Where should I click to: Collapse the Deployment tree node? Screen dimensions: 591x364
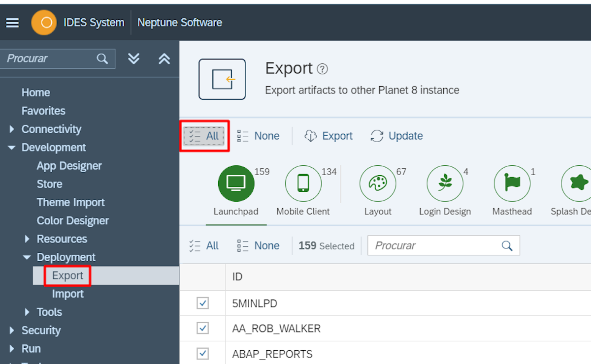pyautogui.click(x=27, y=257)
